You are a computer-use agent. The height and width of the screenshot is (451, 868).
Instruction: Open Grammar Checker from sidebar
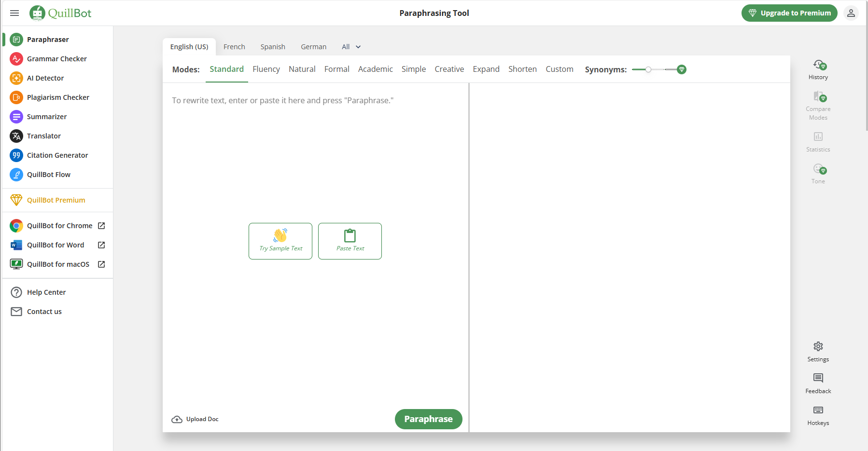tap(58, 59)
